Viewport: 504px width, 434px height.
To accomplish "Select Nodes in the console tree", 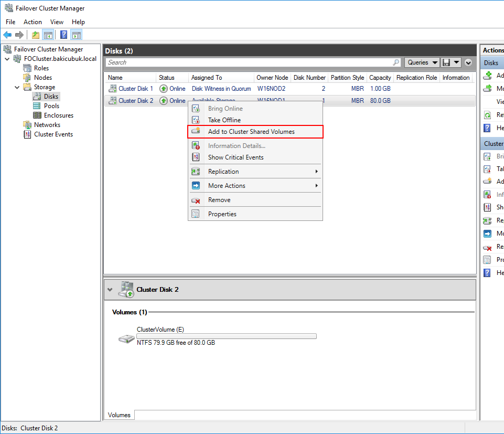I will click(43, 78).
